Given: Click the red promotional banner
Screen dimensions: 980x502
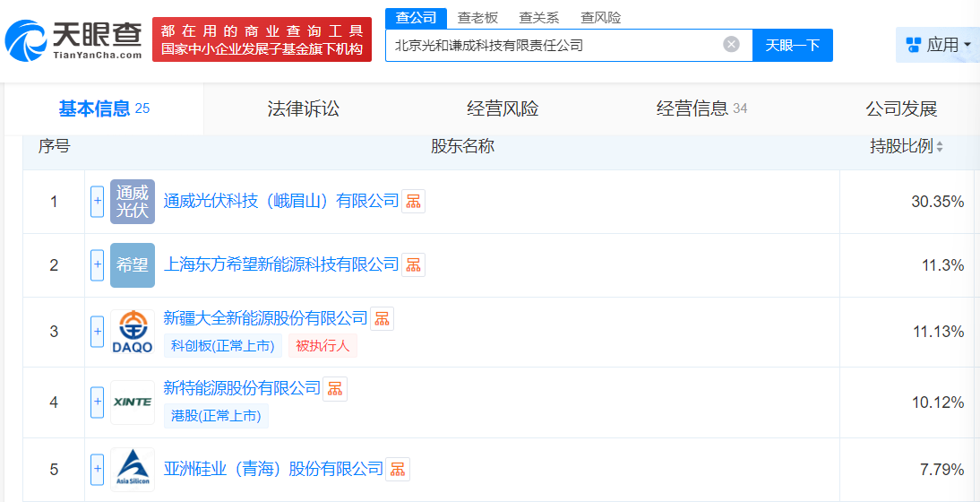Looking at the screenshot, I should coord(262,39).
